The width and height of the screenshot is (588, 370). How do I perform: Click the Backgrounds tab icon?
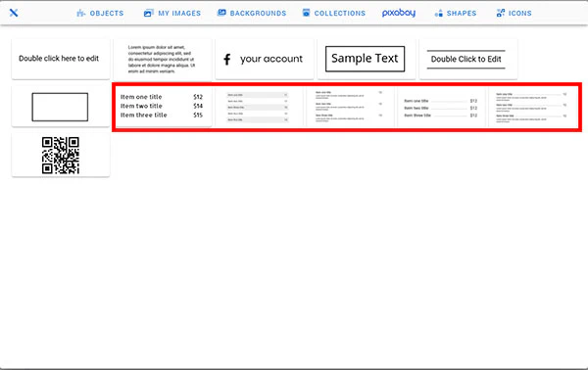coord(221,13)
